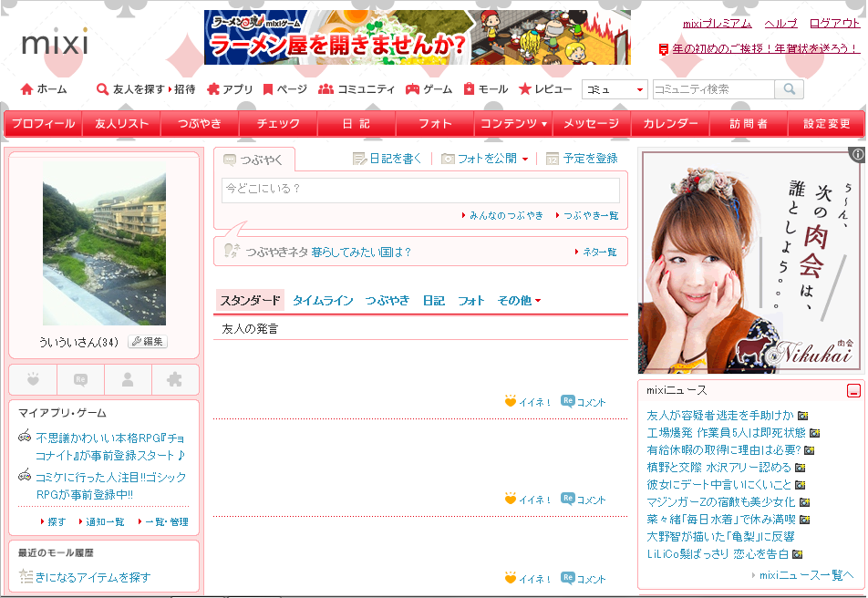This screenshot has height=598, width=868.
Task: Click the 予定を登録 calendar icon
Action: click(x=553, y=159)
